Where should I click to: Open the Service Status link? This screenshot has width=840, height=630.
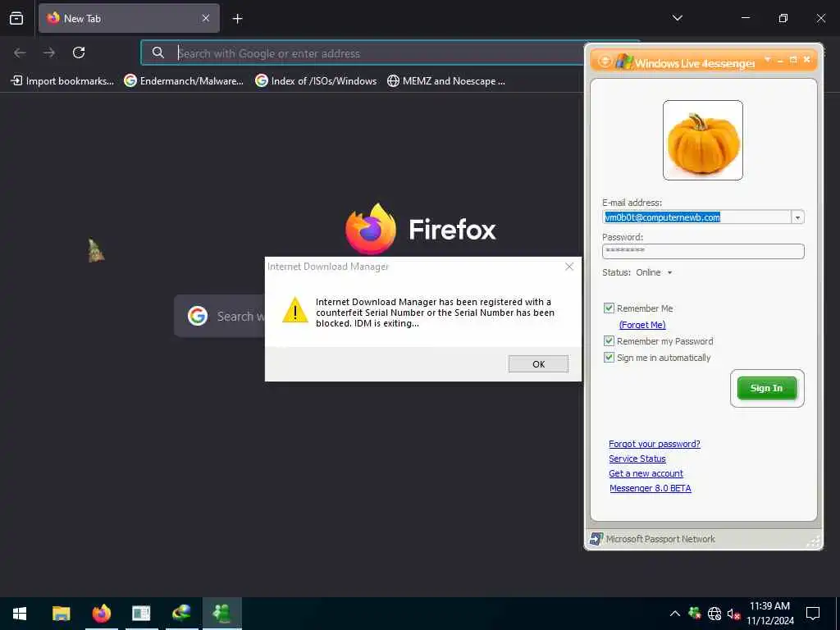pyautogui.click(x=637, y=459)
